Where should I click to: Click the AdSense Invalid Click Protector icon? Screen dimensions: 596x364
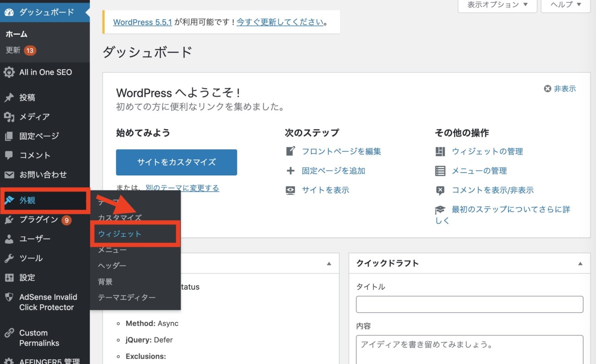(10, 297)
